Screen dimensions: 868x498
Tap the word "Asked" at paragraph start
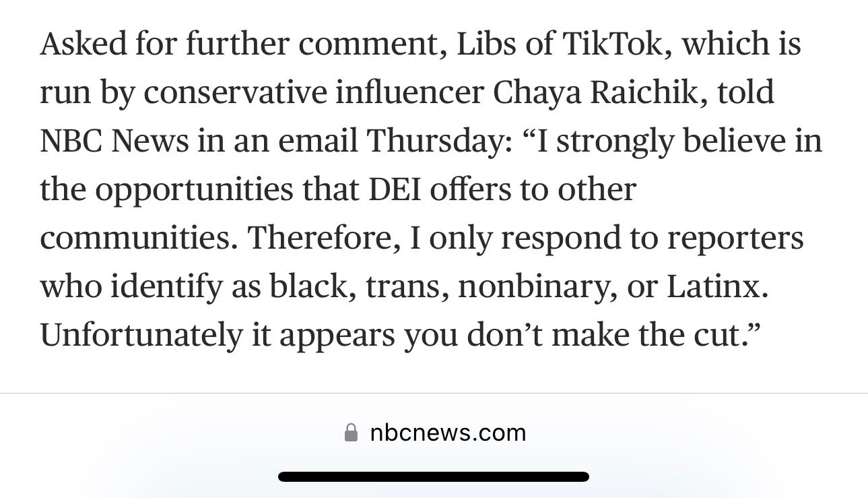(83, 44)
